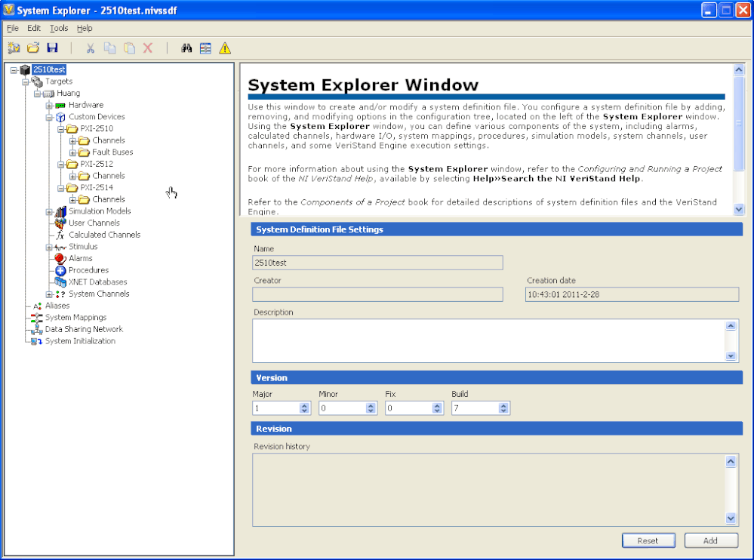Click the Stimulus waveform icon
754x560 pixels.
coord(60,247)
